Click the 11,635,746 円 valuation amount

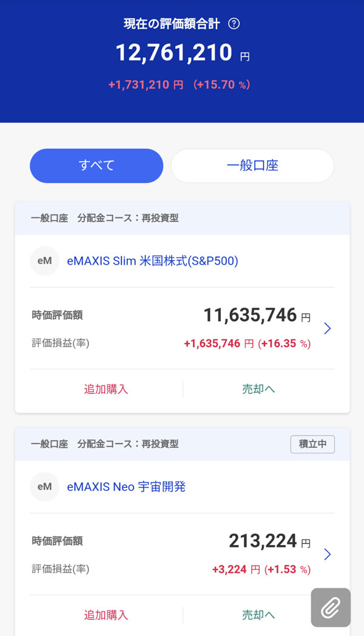pyautogui.click(x=250, y=315)
